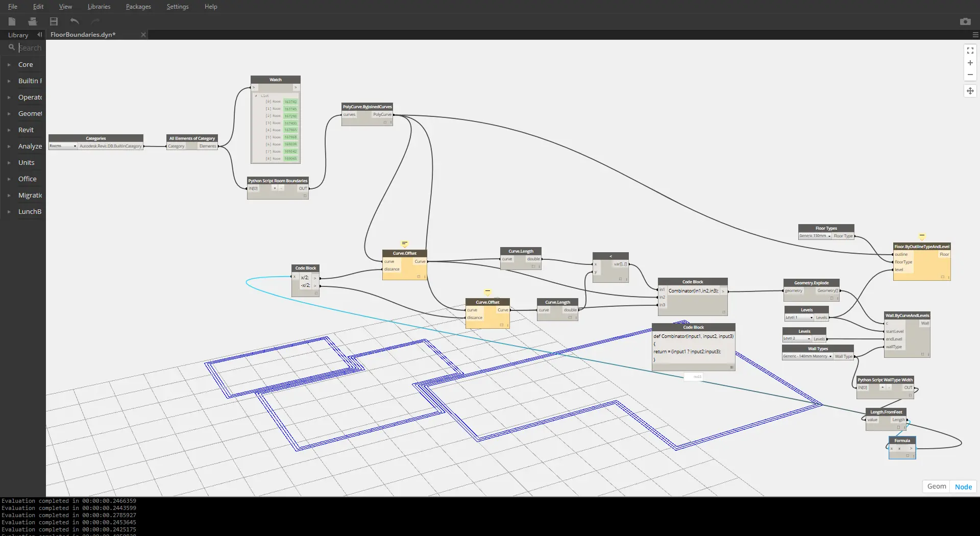Image resolution: width=980 pixels, height=536 pixels.
Task: Open the Floor Types dropdown
Action: pyautogui.click(x=815, y=236)
